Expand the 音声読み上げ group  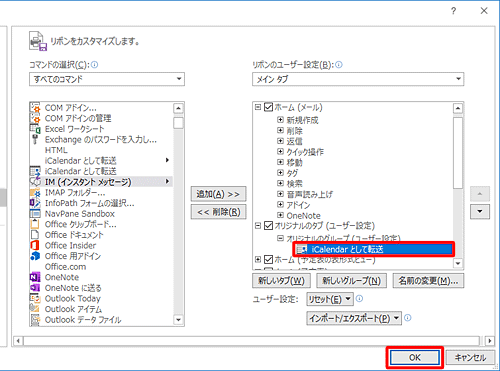coord(280,194)
